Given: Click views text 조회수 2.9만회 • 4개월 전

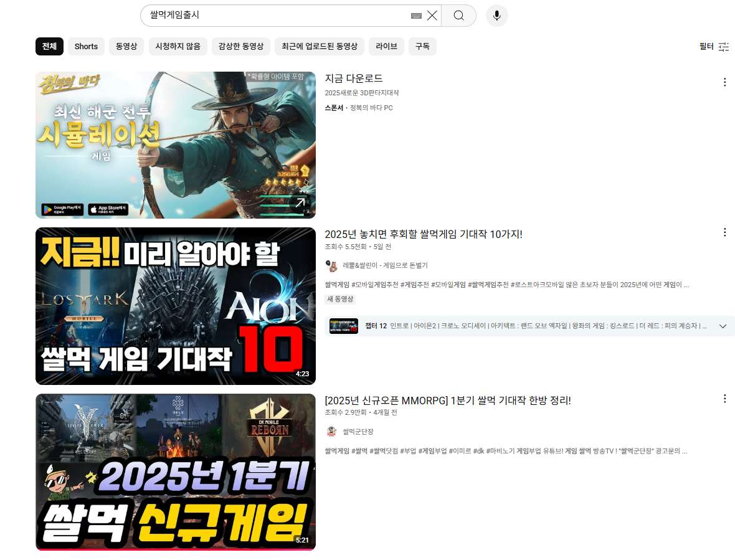Looking at the screenshot, I should click(x=361, y=412).
